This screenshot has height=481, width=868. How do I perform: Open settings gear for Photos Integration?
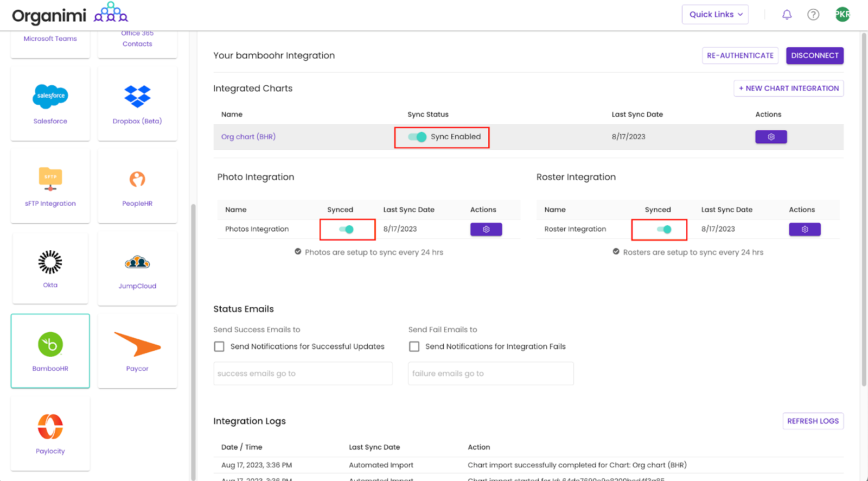486,229
